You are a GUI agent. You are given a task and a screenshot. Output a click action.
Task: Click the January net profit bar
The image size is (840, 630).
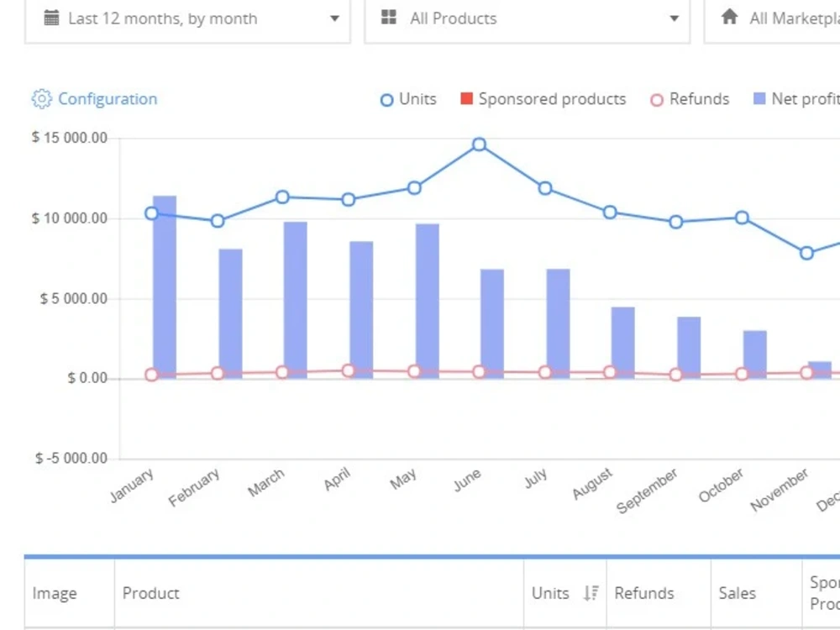[x=165, y=287]
